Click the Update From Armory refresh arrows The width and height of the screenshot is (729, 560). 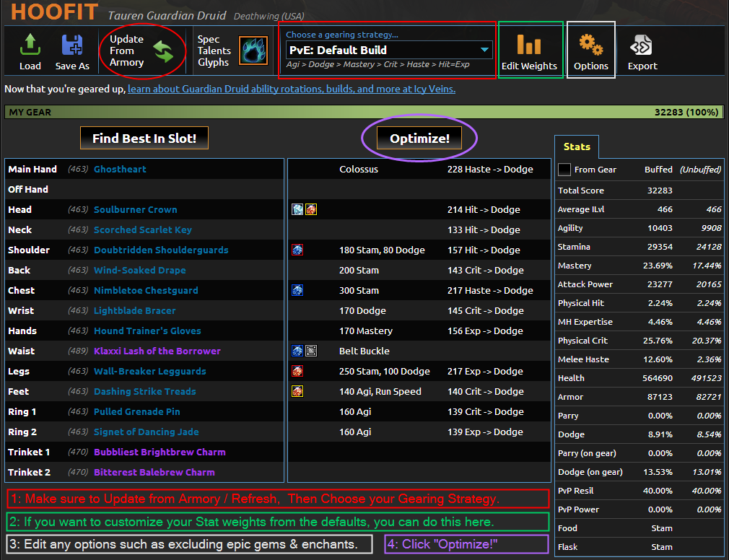163,51
